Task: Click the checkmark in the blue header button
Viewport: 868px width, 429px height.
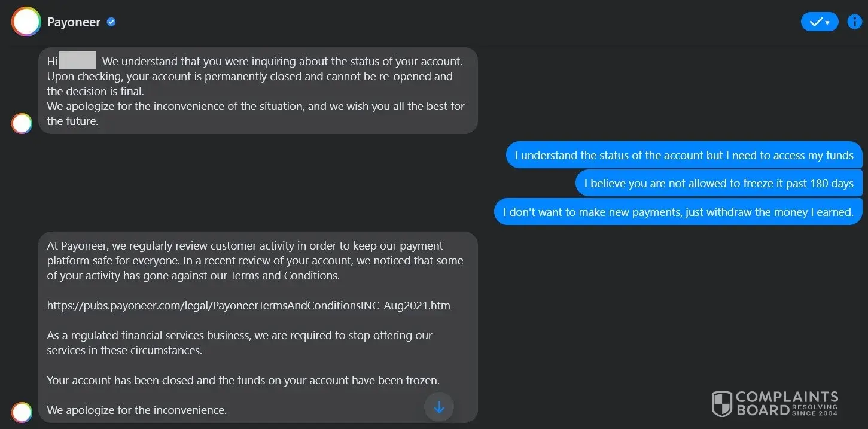Action: 815,22
